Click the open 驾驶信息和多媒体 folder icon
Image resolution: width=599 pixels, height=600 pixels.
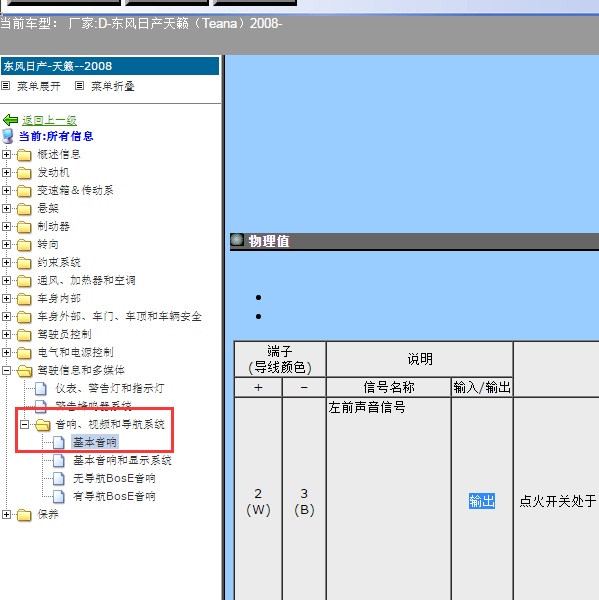[24, 371]
